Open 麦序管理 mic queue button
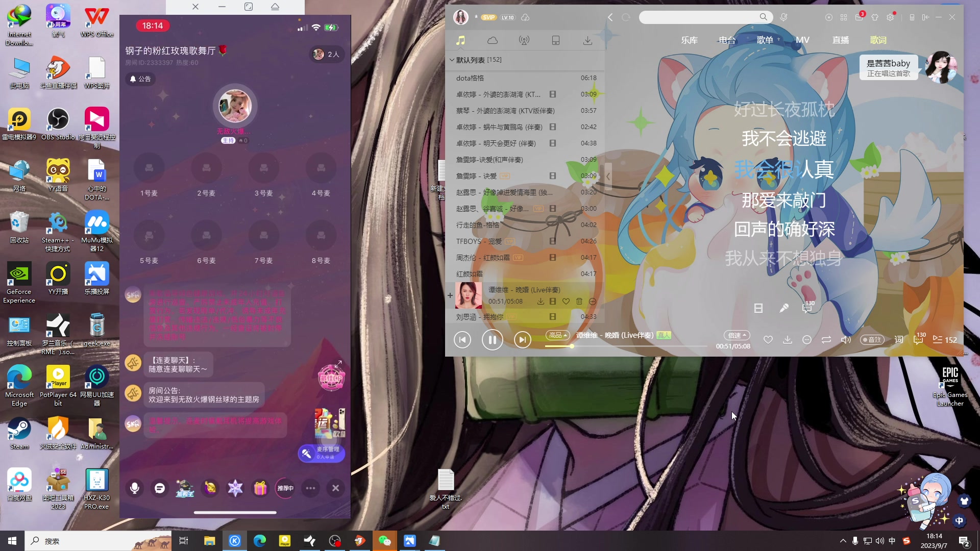The width and height of the screenshot is (980, 551). 322,453
